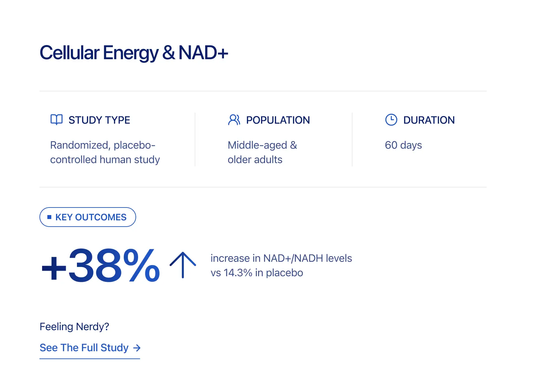The width and height of the screenshot is (536, 392).
Task: Click the upward arrow icon beside +38%
Action: 183,265
